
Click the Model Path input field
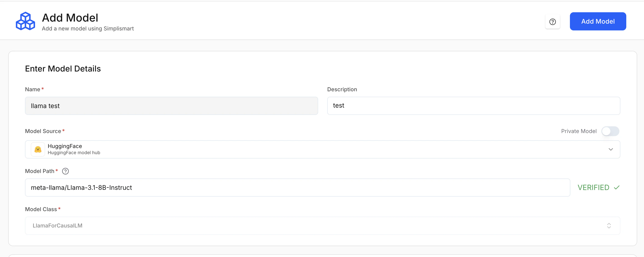[297, 187]
